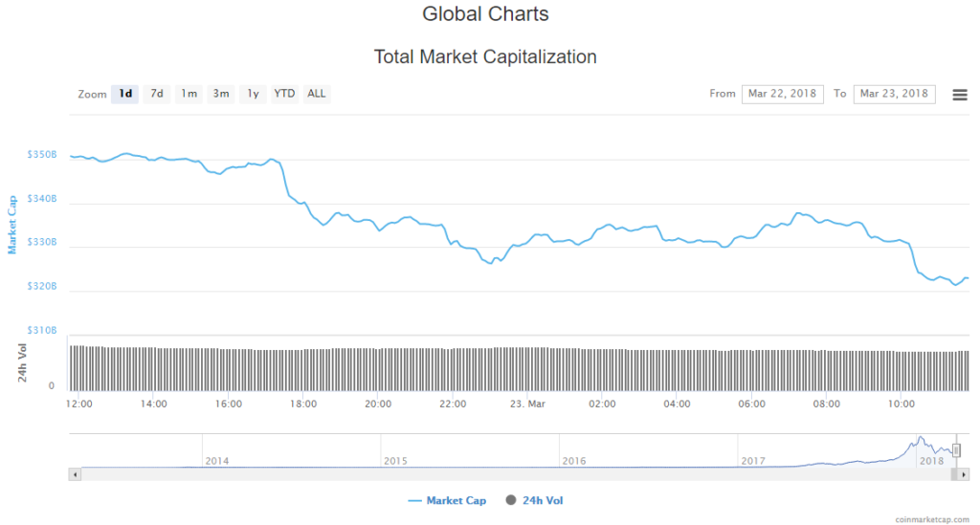Show ALL historical data
Screen dimensions: 980x525
pyautogui.click(x=317, y=94)
